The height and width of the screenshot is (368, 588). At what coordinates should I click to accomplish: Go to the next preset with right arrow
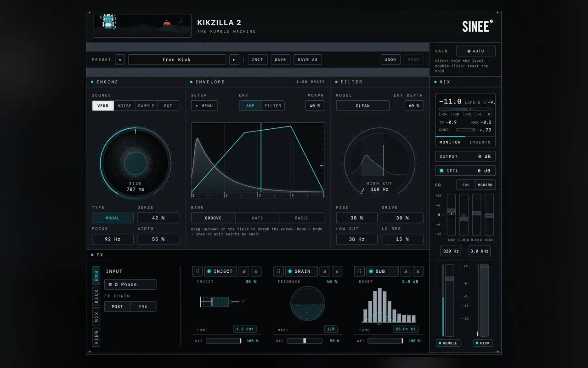[234, 59]
